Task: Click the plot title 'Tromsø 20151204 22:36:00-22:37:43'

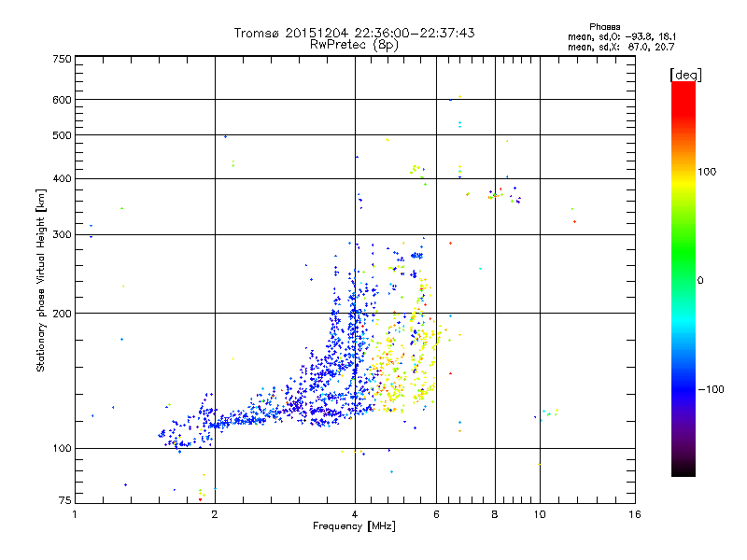Action: click(354, 33)
